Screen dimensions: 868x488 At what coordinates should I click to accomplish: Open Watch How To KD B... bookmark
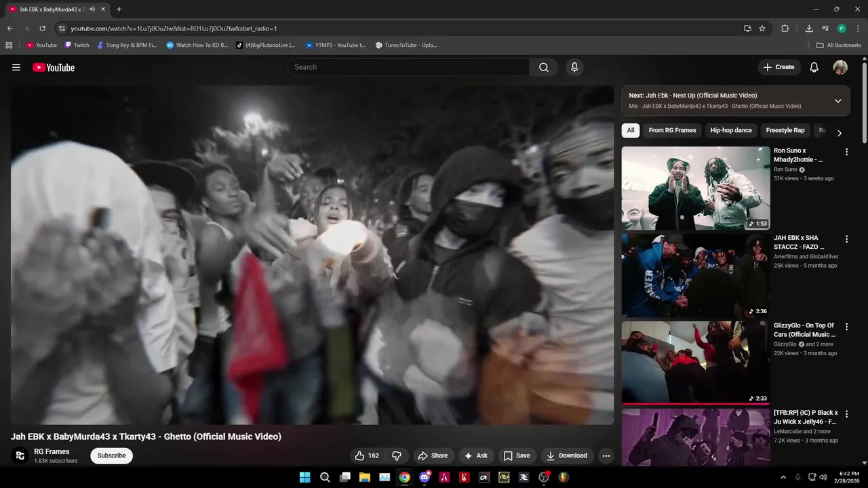tap(197, 45)
